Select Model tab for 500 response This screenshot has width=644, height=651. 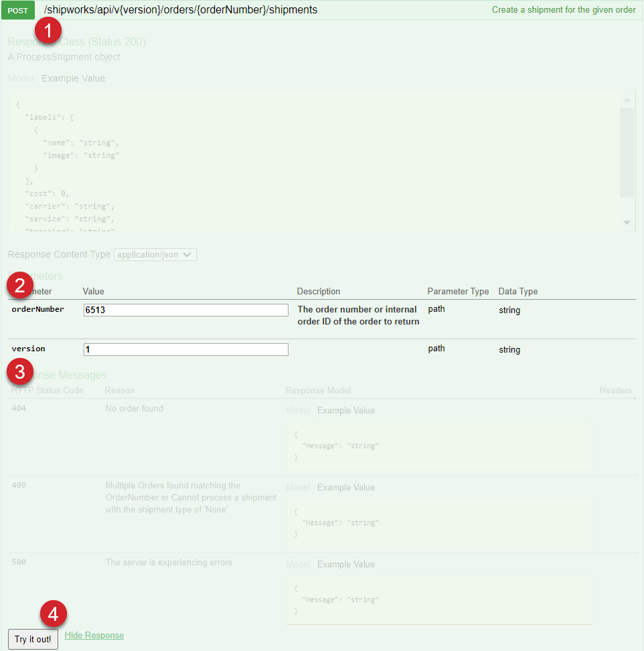click(x=298, y=565)
